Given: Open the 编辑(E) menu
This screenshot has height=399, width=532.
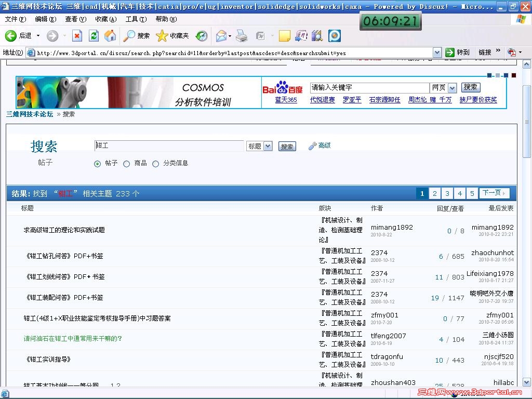Looking at the screenshot, I should [x=46, y=19].
